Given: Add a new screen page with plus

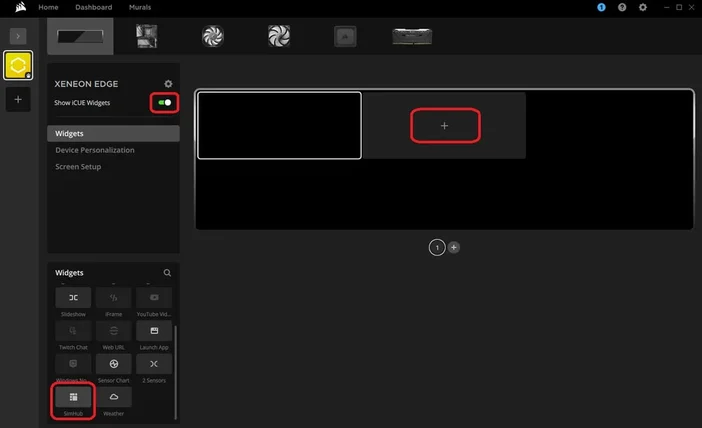Looking at the screenshot, I should coord(454,247).
